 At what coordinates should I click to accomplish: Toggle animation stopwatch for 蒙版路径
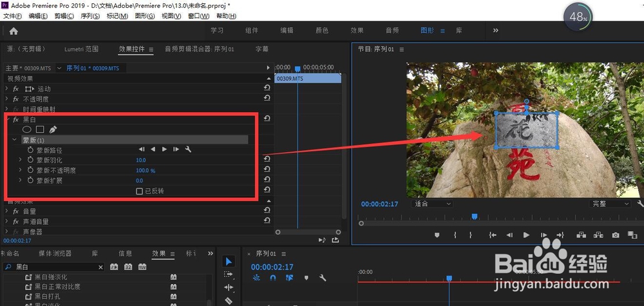[x=30, y=150]
